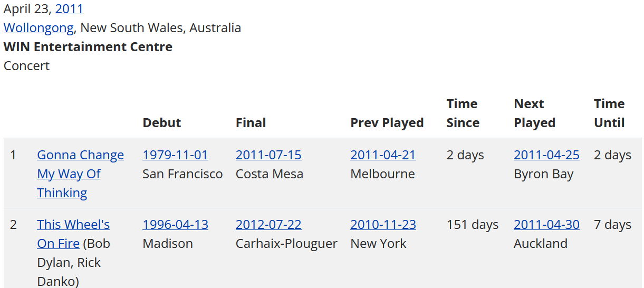Click the Time Until column header
The width and height of the screenshot is (644, 288).
coord(609,113)
